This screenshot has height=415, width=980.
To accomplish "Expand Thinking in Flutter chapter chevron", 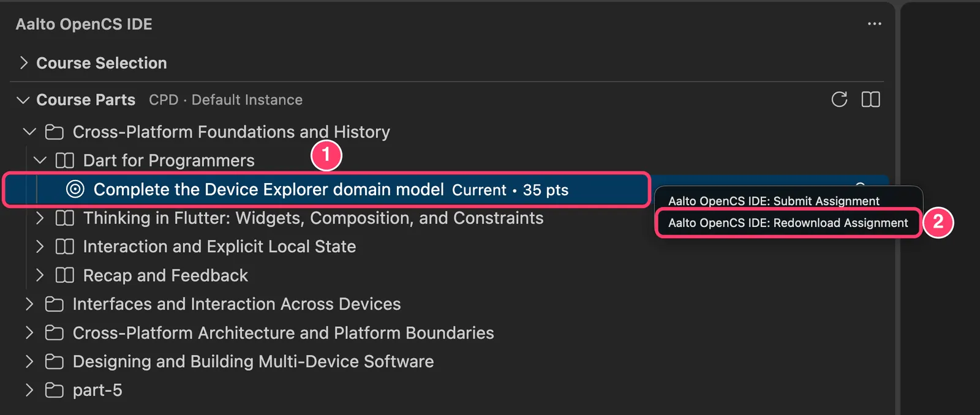I will click(x=40, y=218).
